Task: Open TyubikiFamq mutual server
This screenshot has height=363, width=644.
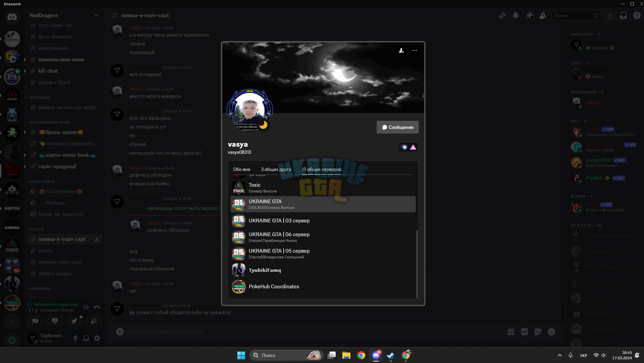Action: (323, 270)
